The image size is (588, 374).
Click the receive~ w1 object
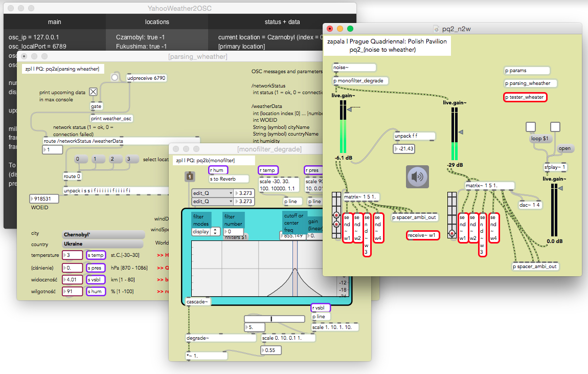click(422, 235)
